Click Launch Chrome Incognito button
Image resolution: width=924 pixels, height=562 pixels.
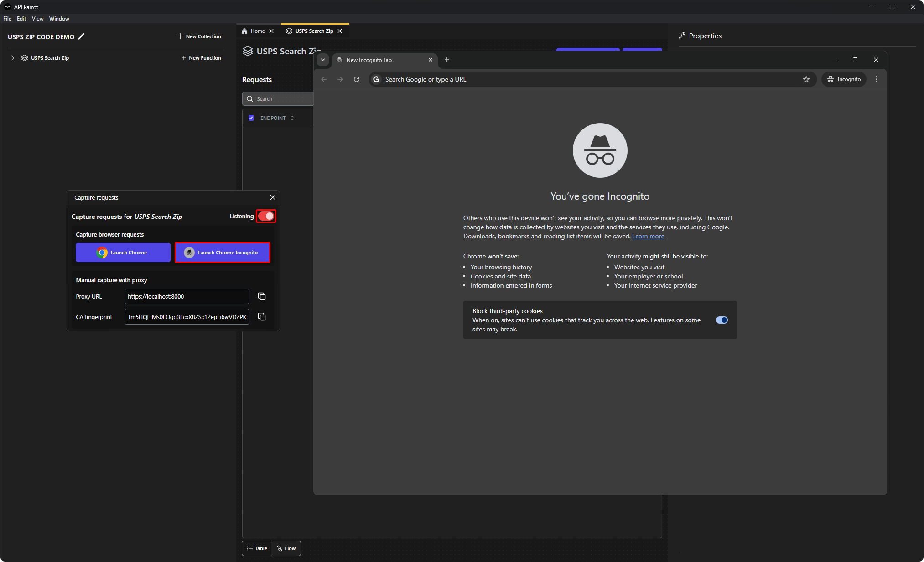tap(223, 253)
